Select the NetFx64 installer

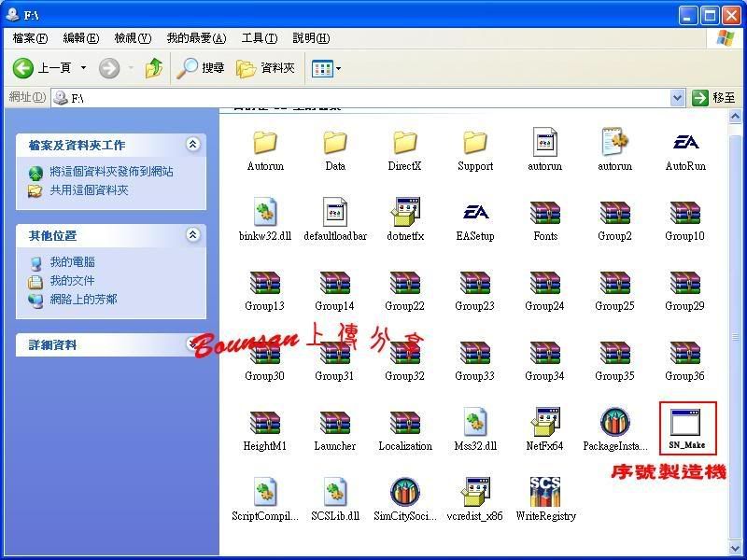[545, 430]
